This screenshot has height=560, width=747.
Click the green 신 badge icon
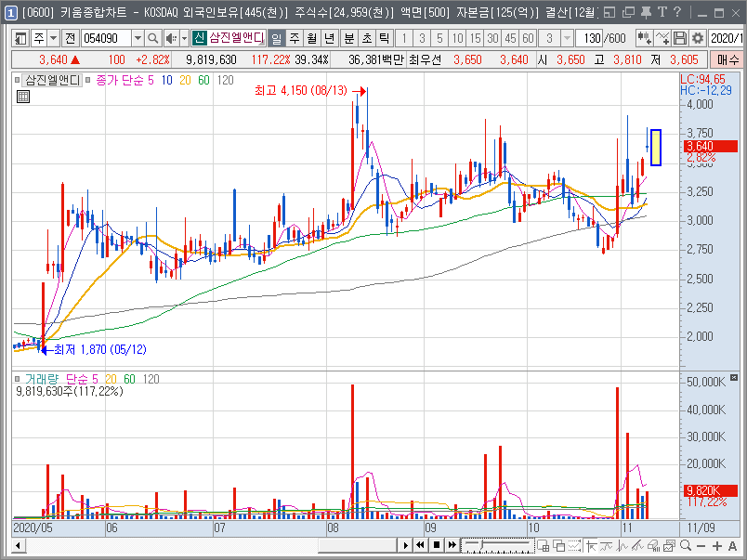pos(199,38)
